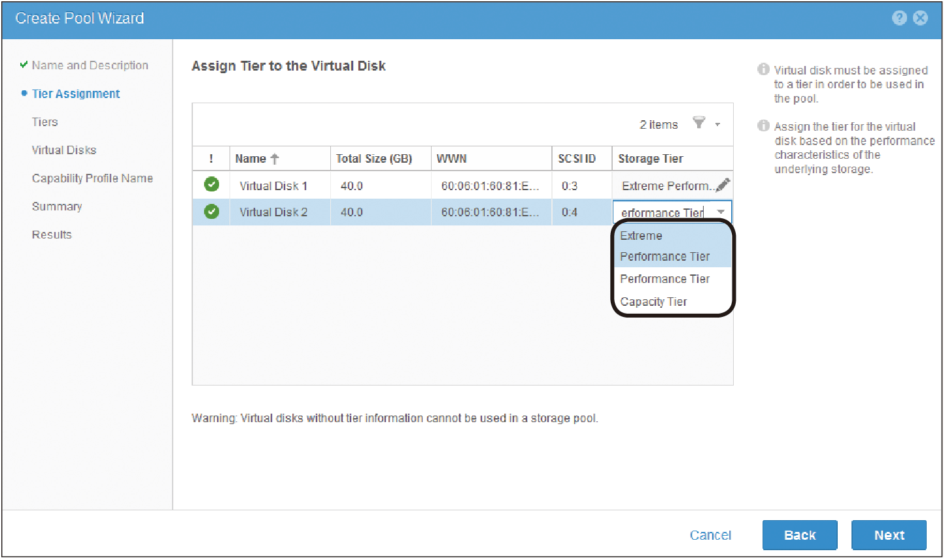Open the table filter funnel icon
The width and height of the screenshot is (945, 560).
click(x=699, y=123)
